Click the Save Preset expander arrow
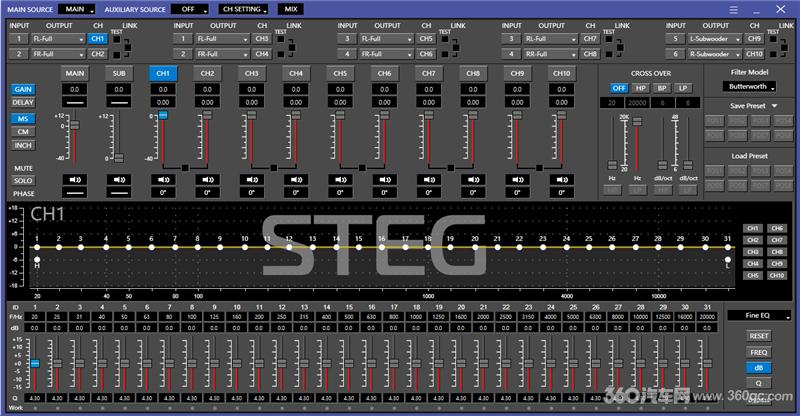800x416 pixels. [x=774, y=106]
